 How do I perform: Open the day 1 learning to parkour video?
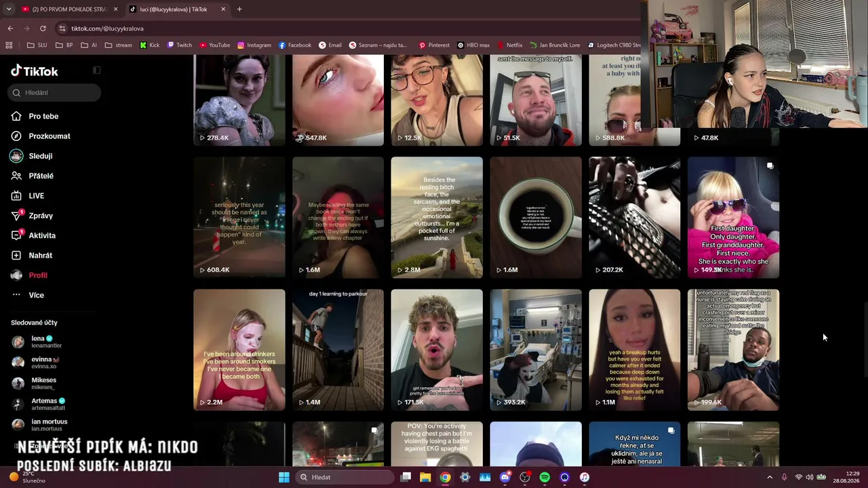coord(338,350)
